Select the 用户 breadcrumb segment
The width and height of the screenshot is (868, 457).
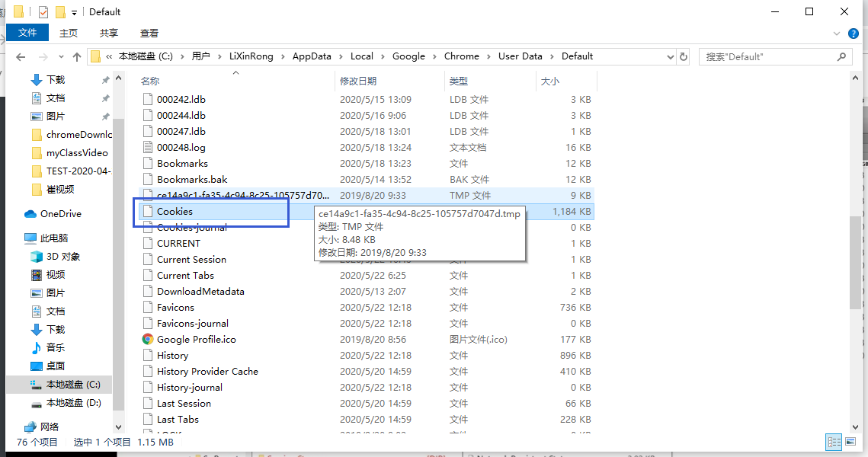point(201,56)
